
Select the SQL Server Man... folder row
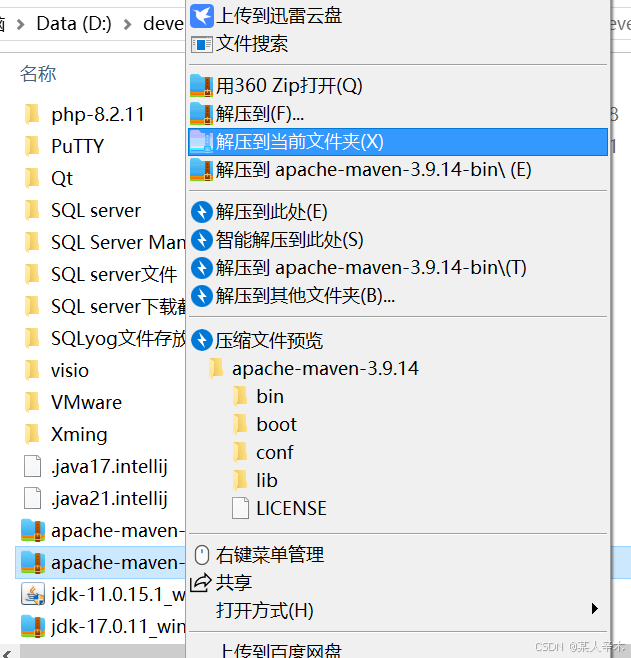101,243
